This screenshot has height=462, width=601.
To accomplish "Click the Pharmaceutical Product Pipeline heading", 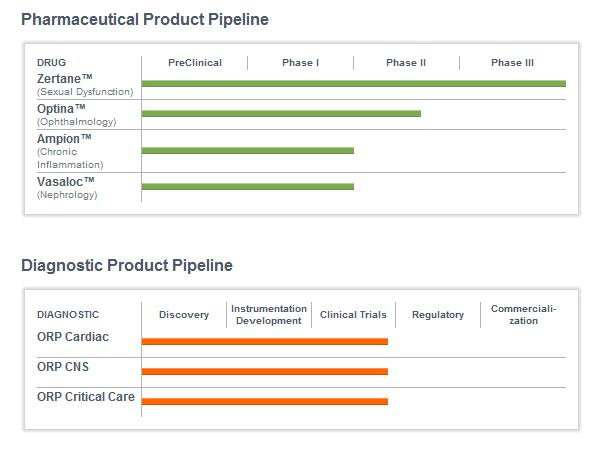I will tap(145, 19).
